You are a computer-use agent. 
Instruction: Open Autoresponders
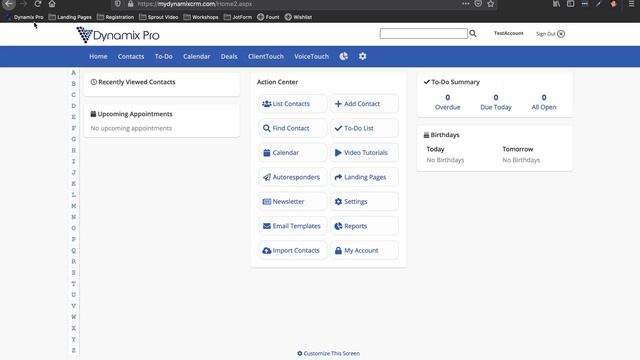[x=293, y=177]
